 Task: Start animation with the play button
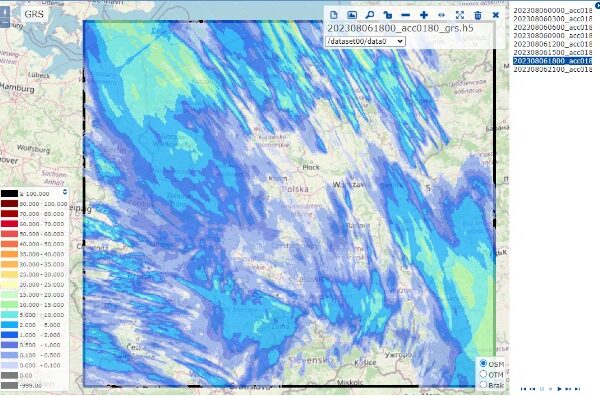559,389
